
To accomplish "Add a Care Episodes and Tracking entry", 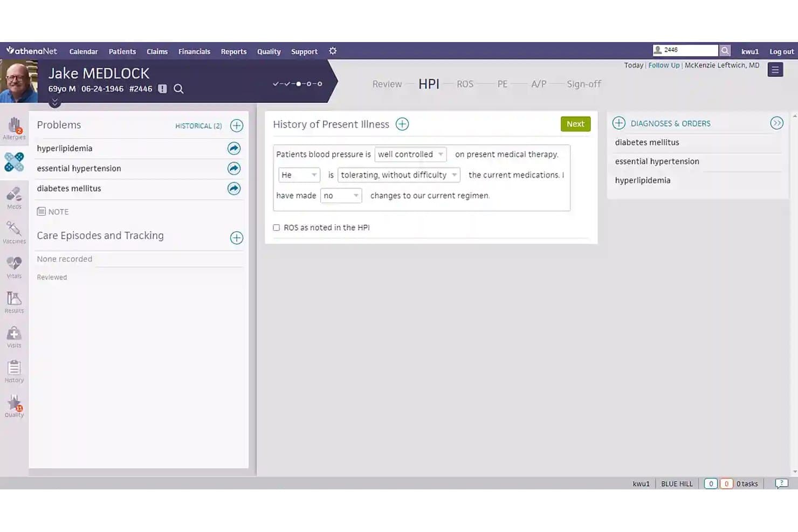I will (237, 238).
